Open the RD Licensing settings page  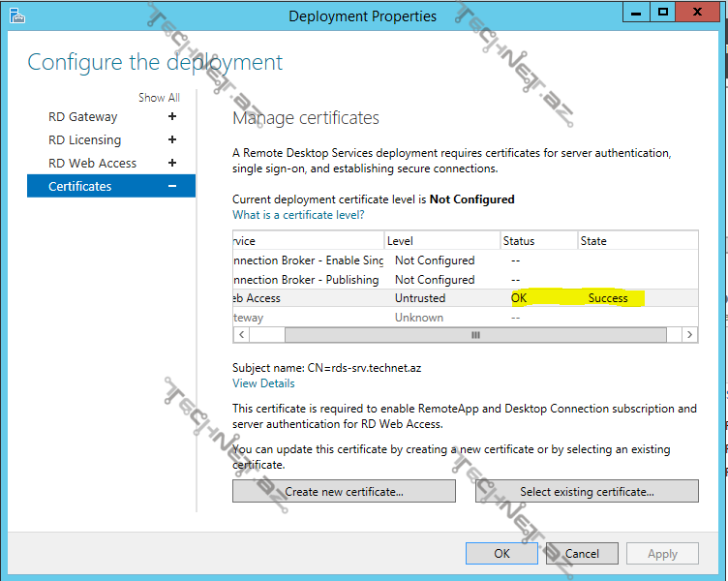[x=85, y=140]
